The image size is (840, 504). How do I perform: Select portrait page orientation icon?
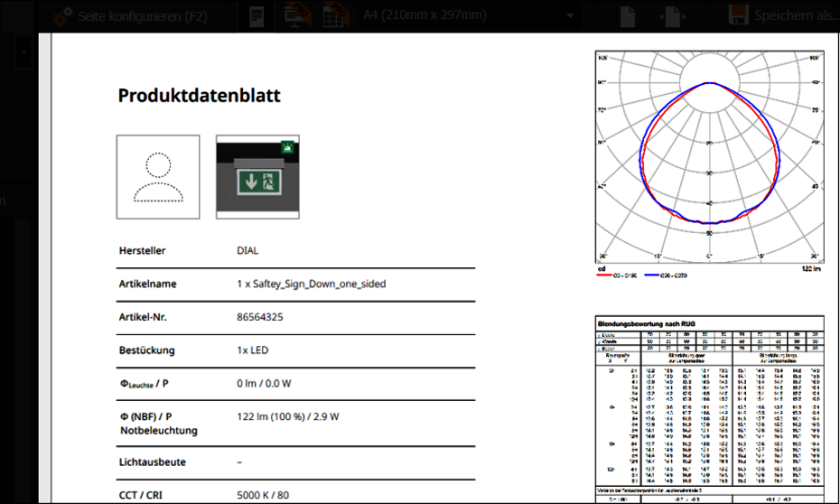pyautogui.click(x=629, y=16)
